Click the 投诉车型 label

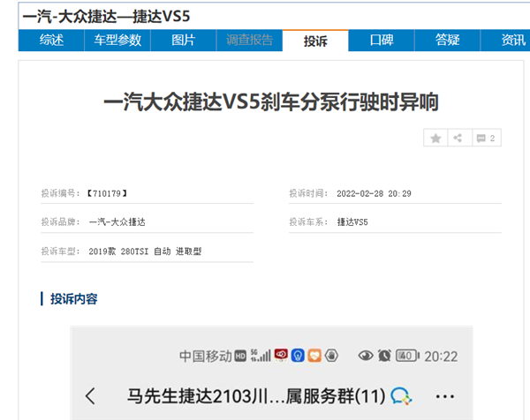[60, 251]
